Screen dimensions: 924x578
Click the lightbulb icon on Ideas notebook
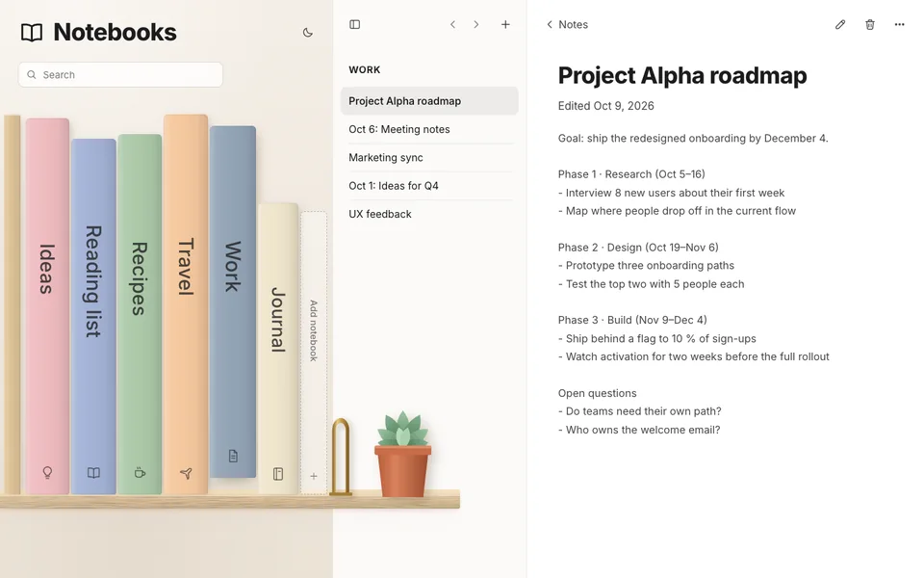pos(47,472)
